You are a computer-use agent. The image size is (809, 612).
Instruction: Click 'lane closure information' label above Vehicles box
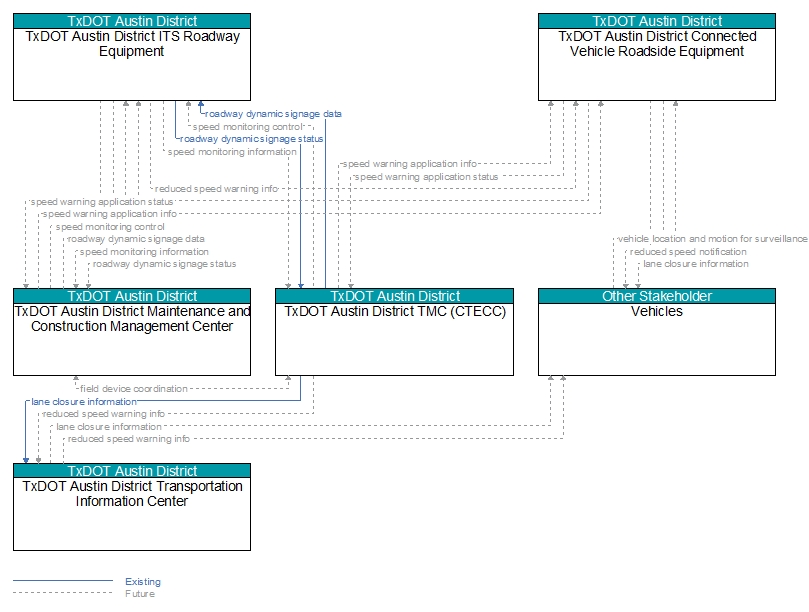(x=696, y=264)
